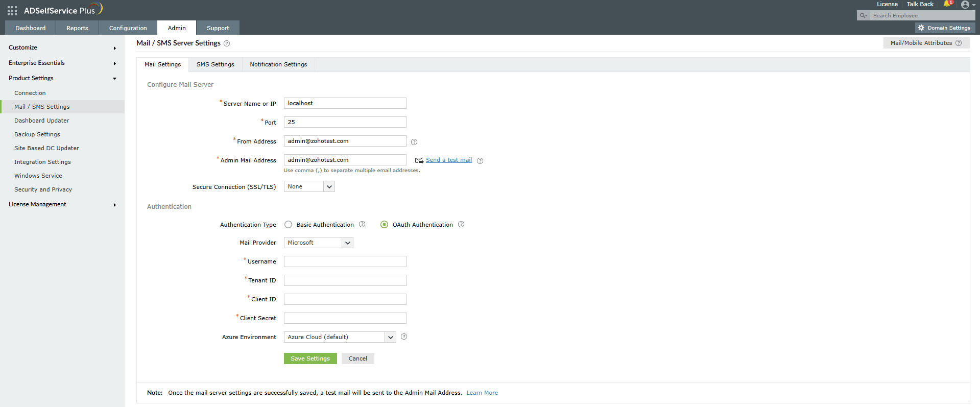Open the apps grid launcher icon
Screen dimensions: 980x407
coord(12,10)
